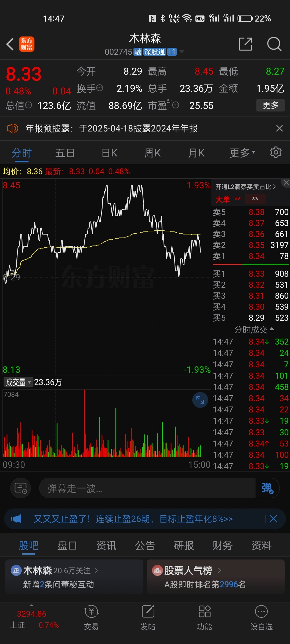Tap 买5 order row 8.29
The height and width of the screenshot is (644, 290).
pos(251,318)
